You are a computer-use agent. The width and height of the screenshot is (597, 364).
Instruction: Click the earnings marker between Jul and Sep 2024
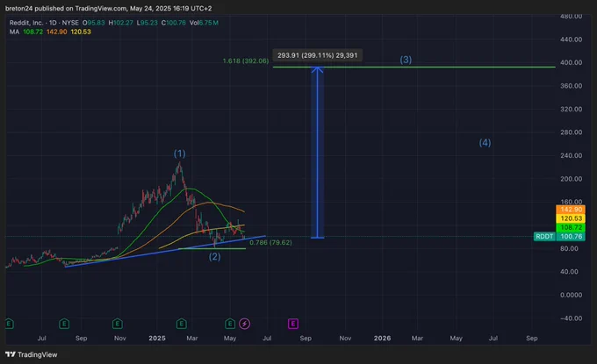(64, 324)
